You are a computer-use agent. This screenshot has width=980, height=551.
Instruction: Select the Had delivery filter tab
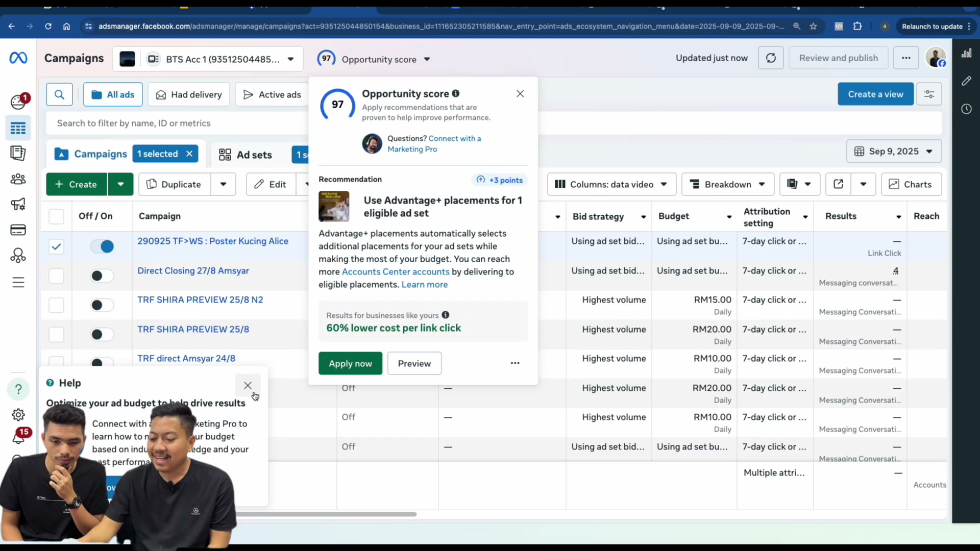click(189, 95)
